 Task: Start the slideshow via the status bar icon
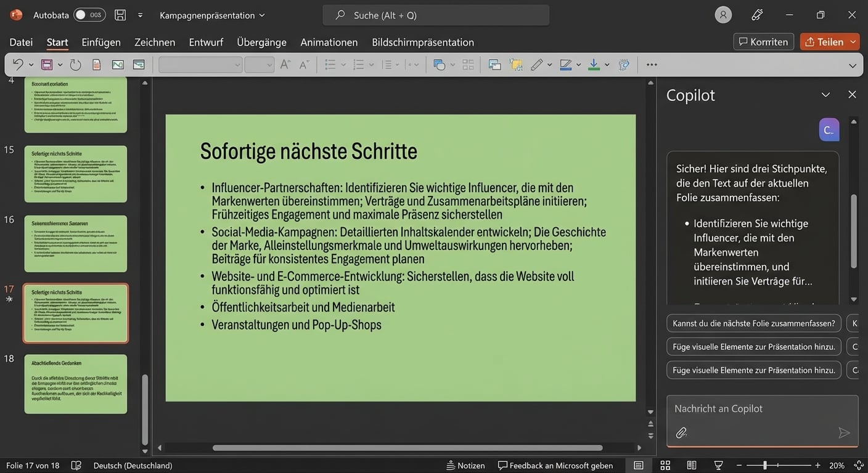point(718,465)
